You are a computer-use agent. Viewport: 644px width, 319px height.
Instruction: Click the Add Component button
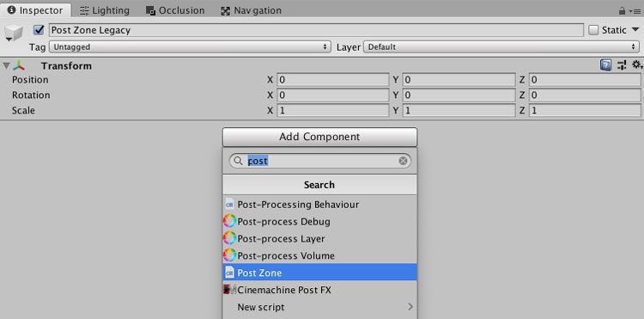click(x=319, y=137)
